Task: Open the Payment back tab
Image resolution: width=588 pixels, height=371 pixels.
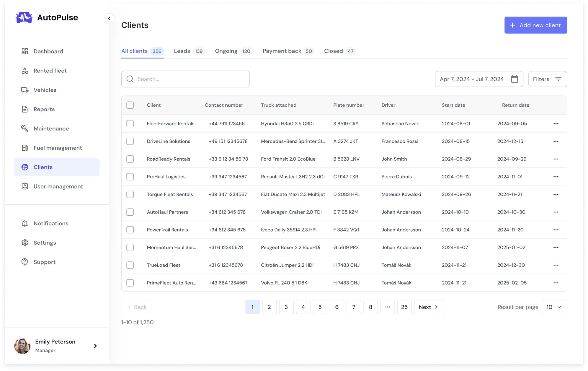Action: pos(288,51)
